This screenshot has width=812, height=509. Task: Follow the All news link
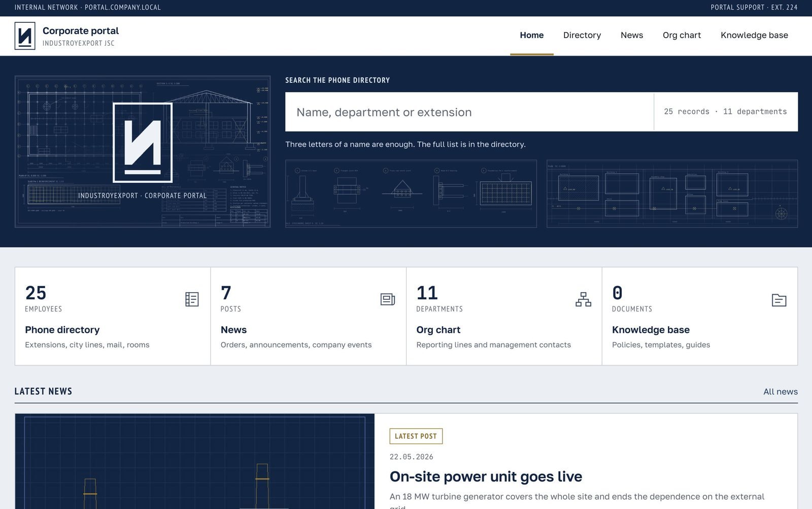pyautogui.click(x=781, y=392)
